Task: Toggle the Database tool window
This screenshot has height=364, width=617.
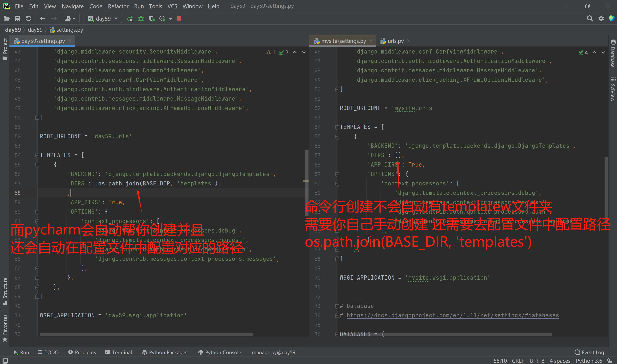Action: [613, 54]
